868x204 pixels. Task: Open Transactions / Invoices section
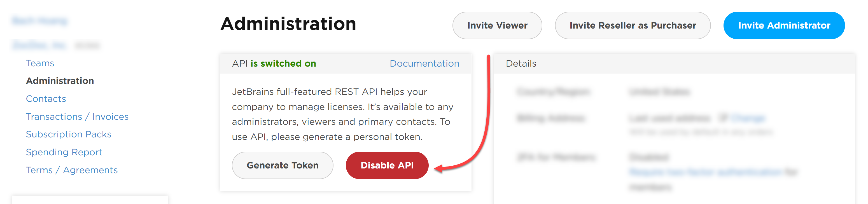[x=77, y=116]
